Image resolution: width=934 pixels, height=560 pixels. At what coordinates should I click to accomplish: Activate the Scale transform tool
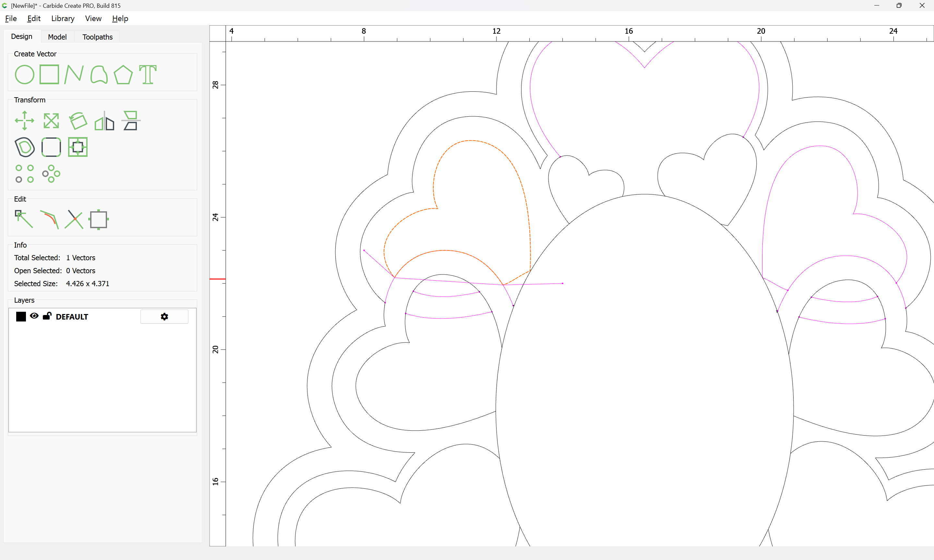[51, 121]
